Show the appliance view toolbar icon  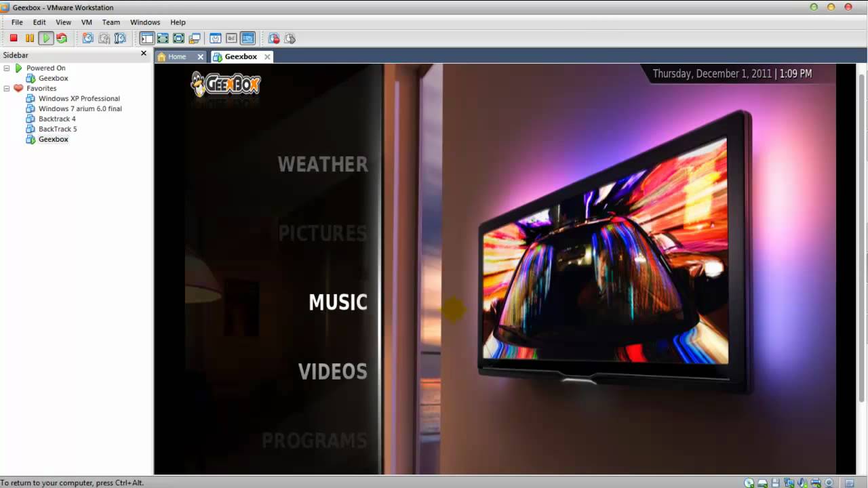(x=231, y=39)
